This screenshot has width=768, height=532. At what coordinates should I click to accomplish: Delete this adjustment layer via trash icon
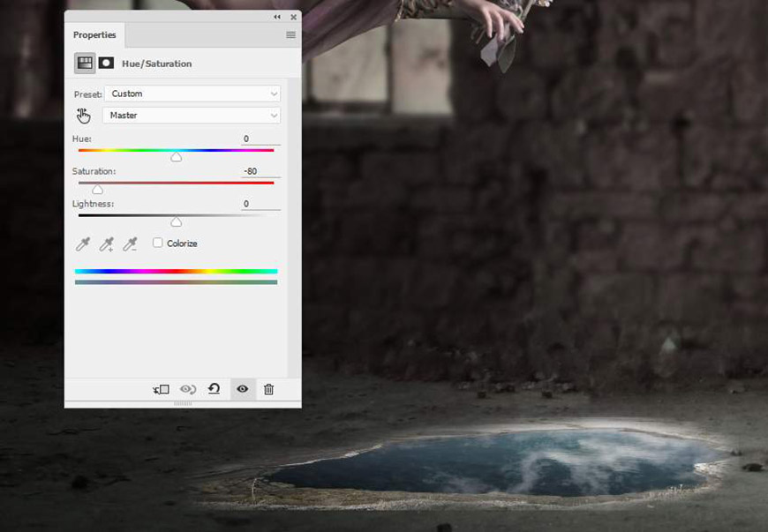tap(269, 390)
